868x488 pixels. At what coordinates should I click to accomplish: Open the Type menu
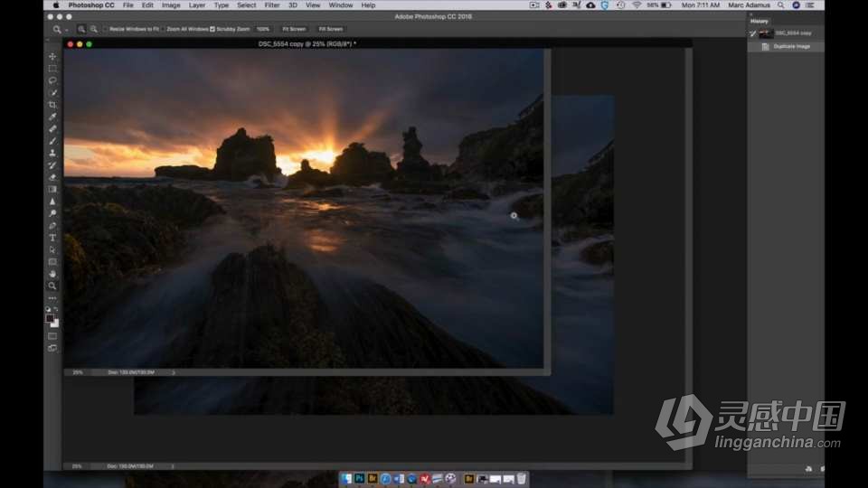[x=222, y=5]
